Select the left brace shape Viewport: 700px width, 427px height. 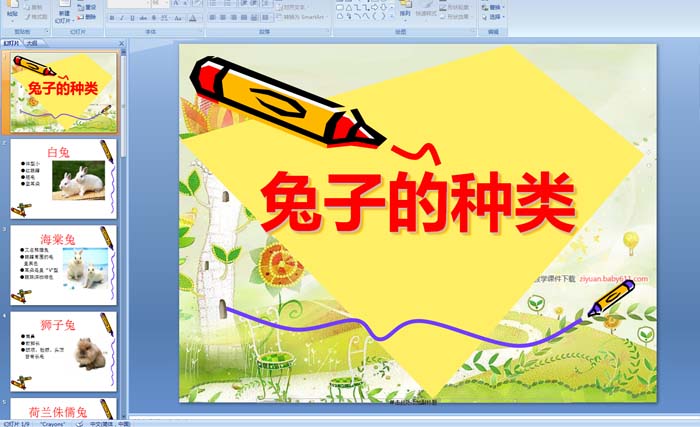pos(374,16)
